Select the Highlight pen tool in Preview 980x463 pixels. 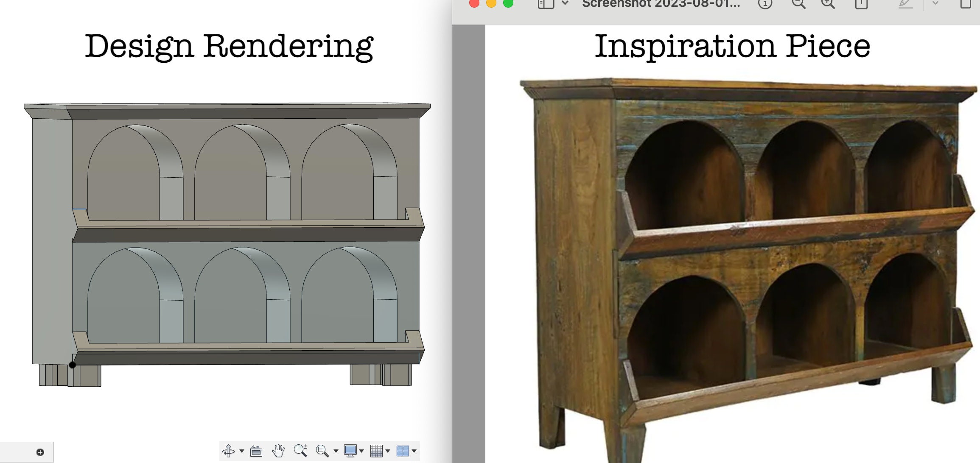click(906, 4)
